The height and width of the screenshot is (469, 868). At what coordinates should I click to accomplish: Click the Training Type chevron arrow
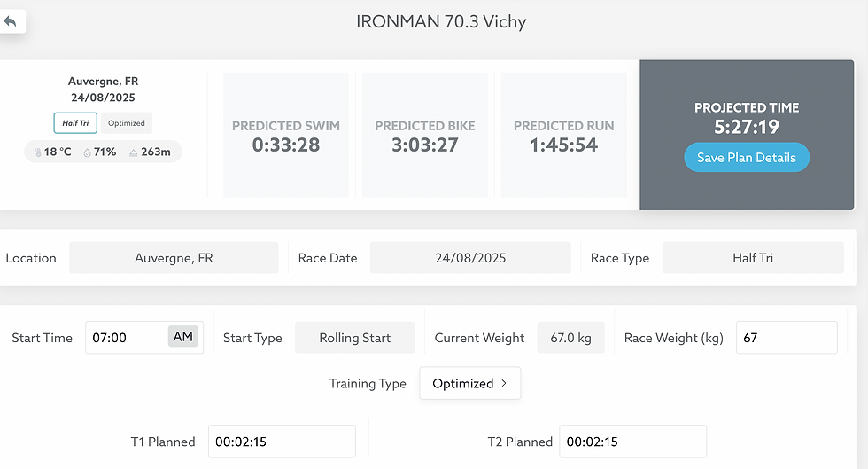504,383
